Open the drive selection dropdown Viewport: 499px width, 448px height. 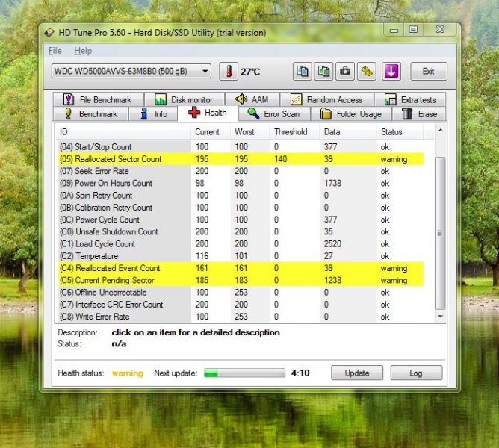click(x=131, y=71)
